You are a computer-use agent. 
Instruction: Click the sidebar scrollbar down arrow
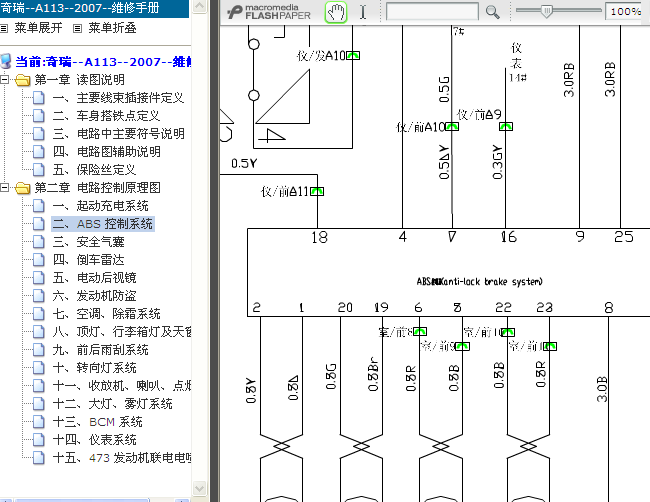pos(199,488)
